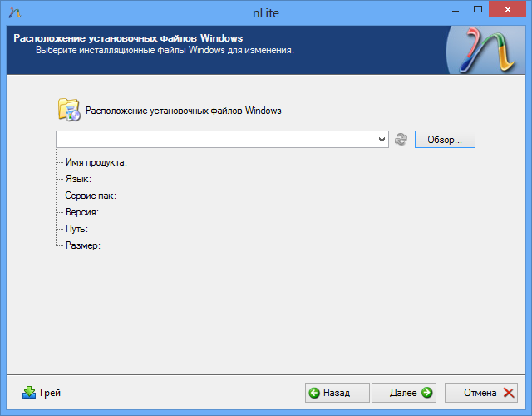
Task: Minimize the nLite window
Action: 456,10
